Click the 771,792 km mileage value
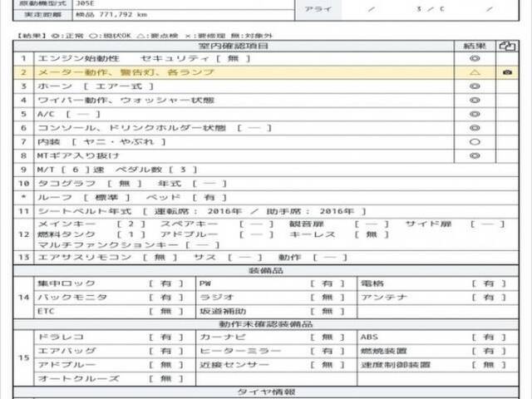532x399 pixels. pos(123,15)
